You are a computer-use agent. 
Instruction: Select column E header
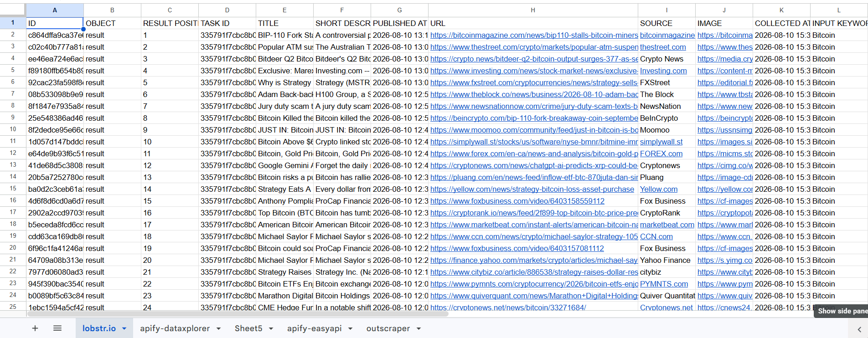click(x=284, y=10)
